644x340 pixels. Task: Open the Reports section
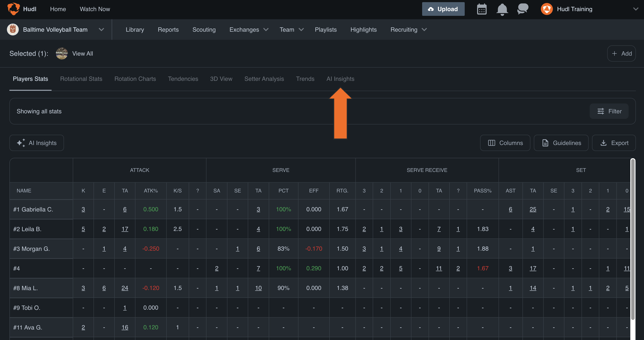click(x=168, y=30)
